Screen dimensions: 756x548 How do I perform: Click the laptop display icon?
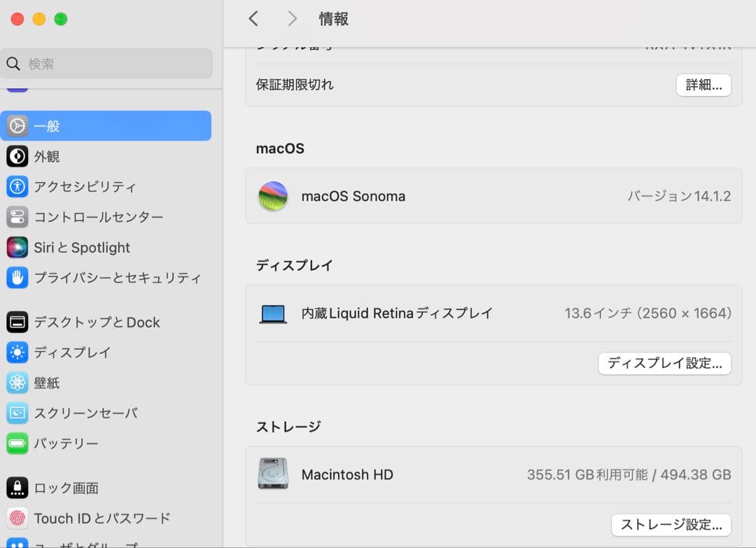click(x=273, y=313)
